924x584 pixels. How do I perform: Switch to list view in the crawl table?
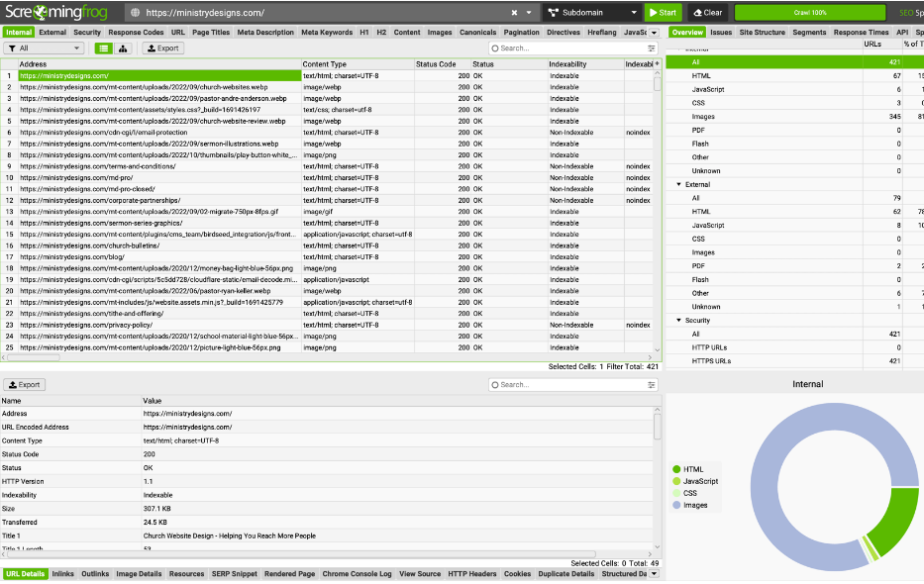103,48
